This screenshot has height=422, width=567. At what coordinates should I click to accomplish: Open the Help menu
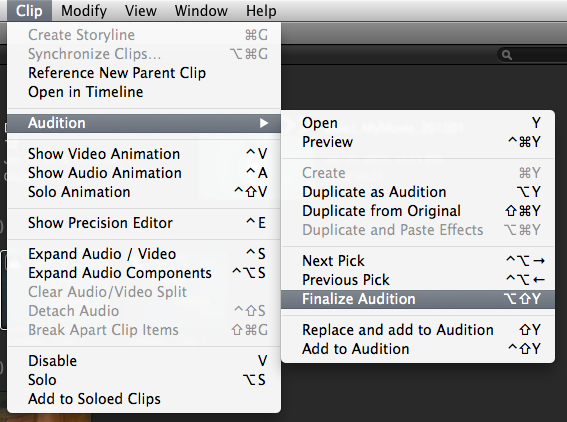click(261, 10)
